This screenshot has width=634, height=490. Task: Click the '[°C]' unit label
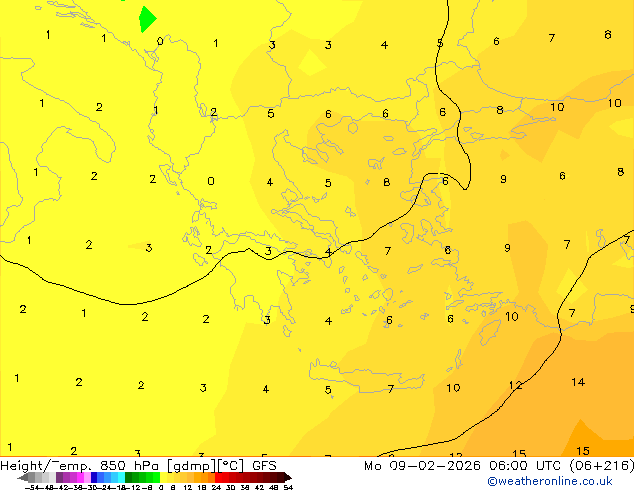pos(231,466)
